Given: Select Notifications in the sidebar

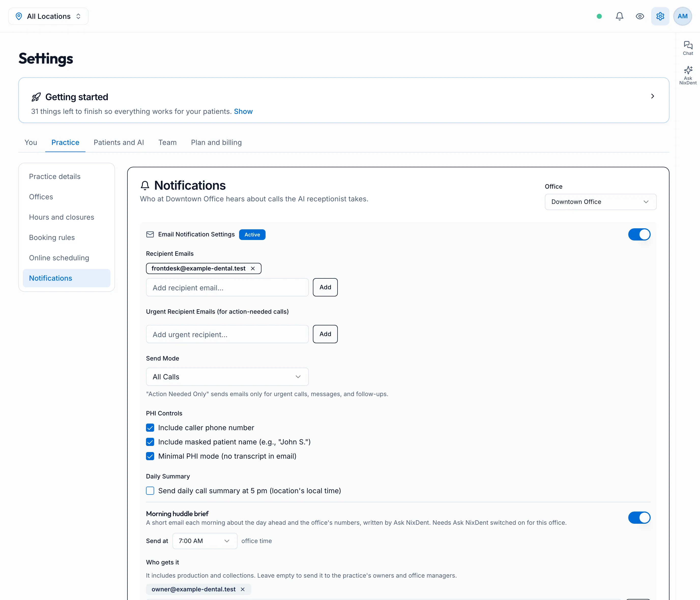Looking at the screenshot, I should pos(67,278).
